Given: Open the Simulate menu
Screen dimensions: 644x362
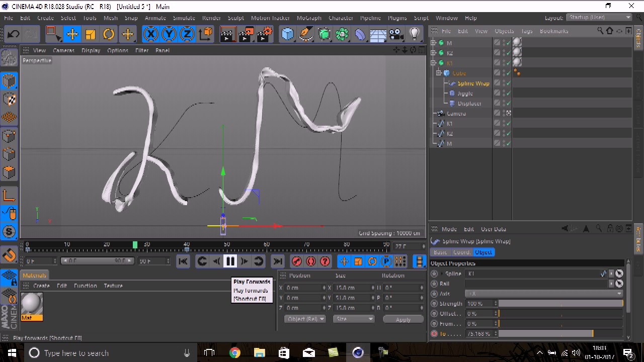Looking at the screenshot, I should (x=184, y=18).
